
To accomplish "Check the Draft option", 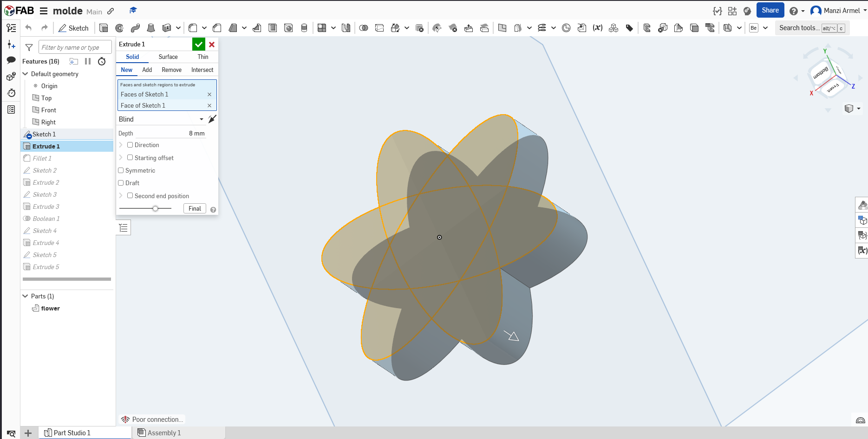I will point(121,183).
